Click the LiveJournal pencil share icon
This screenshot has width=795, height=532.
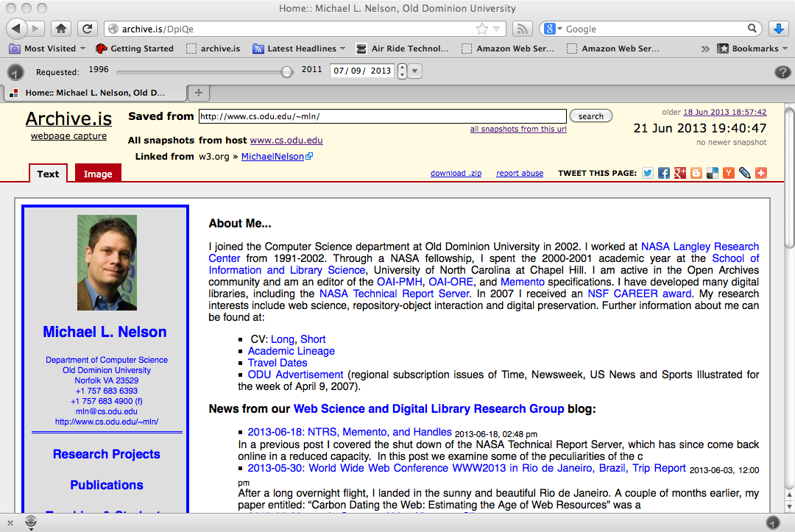[x=745, y=173]
